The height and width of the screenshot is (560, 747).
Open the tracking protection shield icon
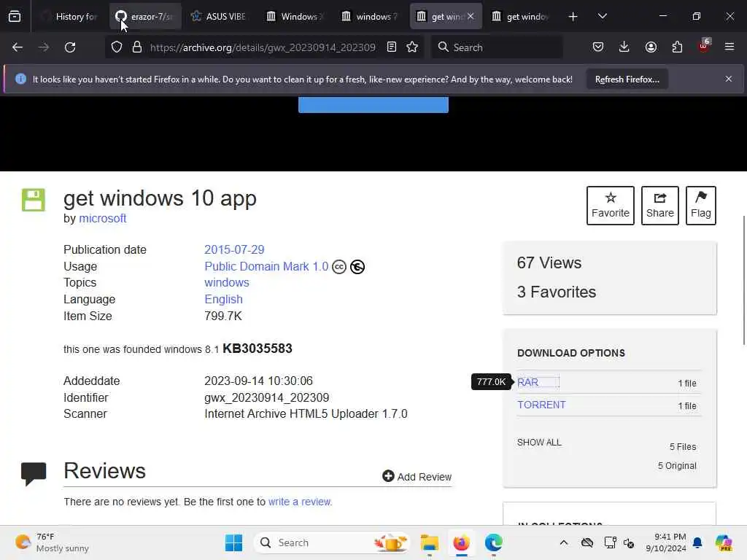(117, 47)
